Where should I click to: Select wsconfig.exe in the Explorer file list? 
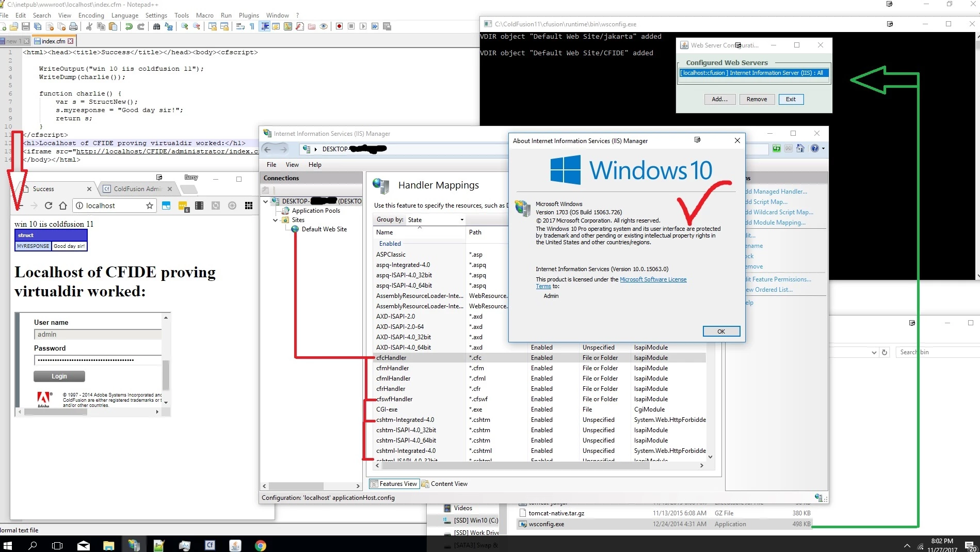665,524
